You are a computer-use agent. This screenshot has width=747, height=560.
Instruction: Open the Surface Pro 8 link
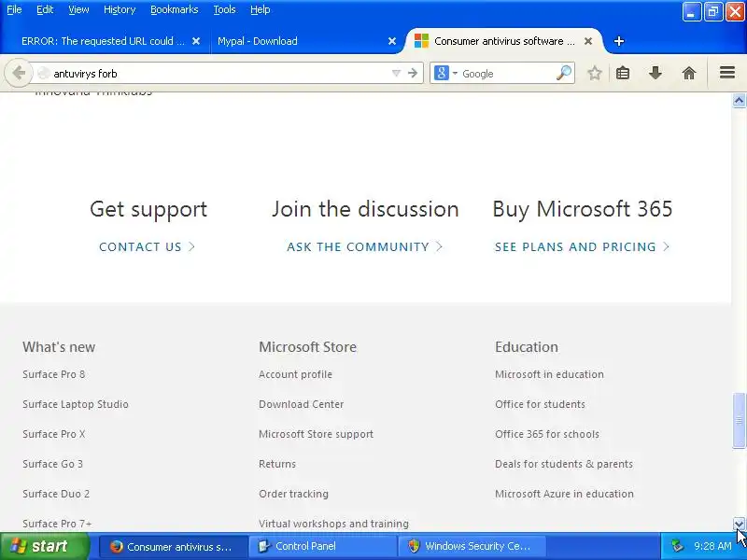(54, 374)
